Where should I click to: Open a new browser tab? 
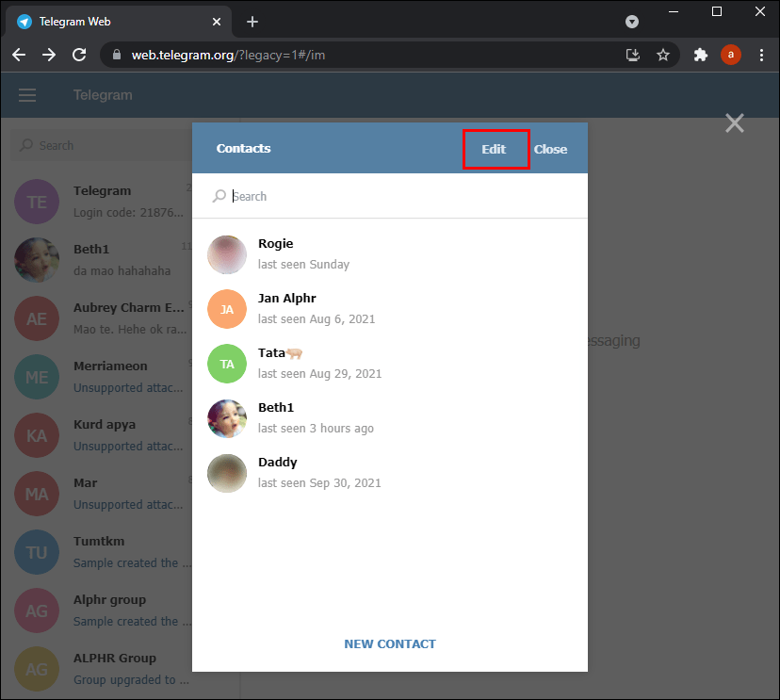coord(252,21)
